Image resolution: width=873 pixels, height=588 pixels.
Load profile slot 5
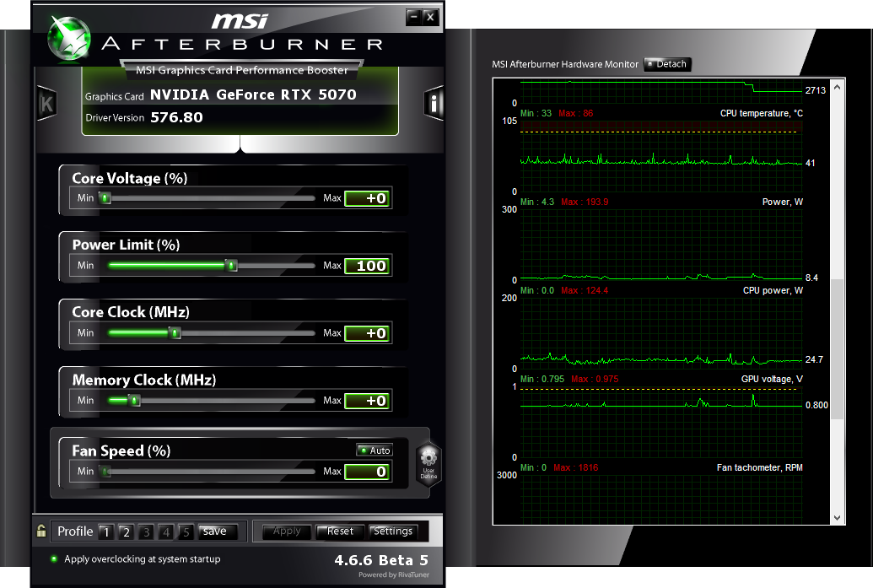(186, 531)
